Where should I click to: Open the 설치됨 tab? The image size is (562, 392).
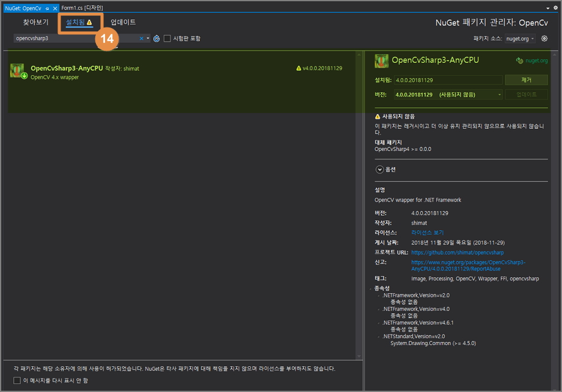[79, 22]
